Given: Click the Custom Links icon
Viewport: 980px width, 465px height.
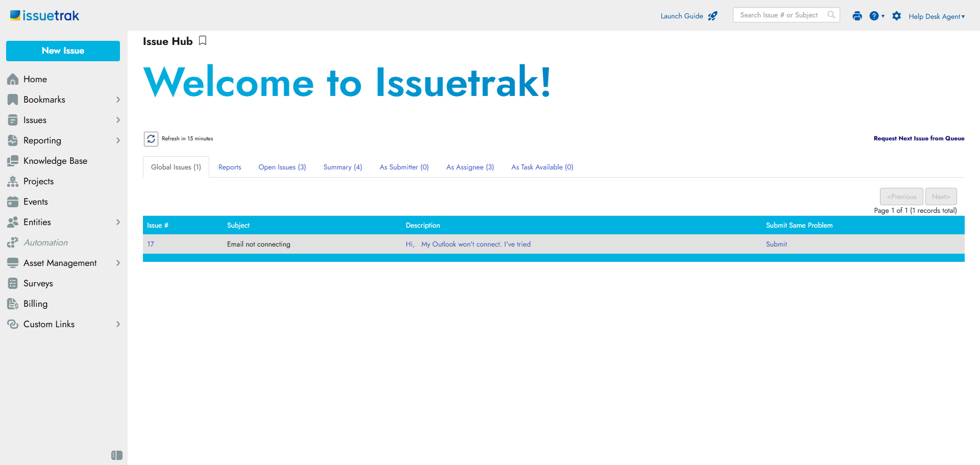Looking at the screenshot, I should [13, 324].
